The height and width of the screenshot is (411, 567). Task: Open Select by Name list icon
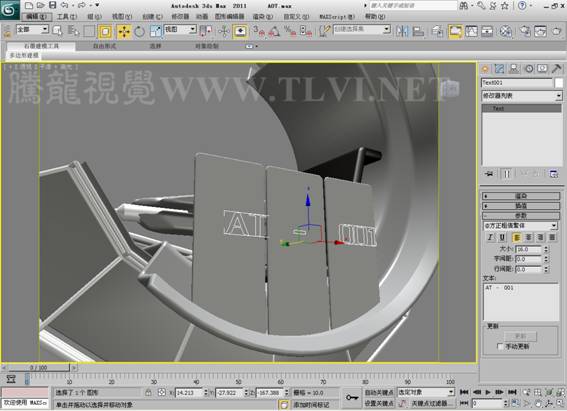coord(73,31)
